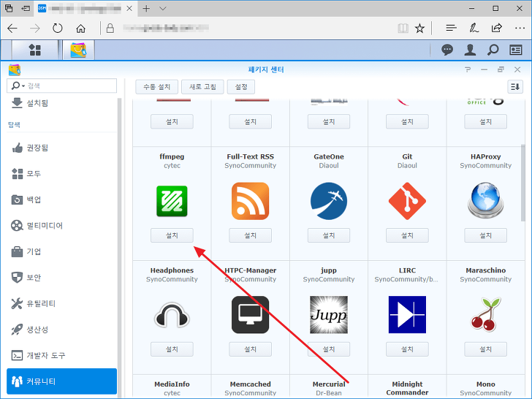Screen dimensions: 532x399
Task: Open the user account options icon
Action: [x=470, y=50]
